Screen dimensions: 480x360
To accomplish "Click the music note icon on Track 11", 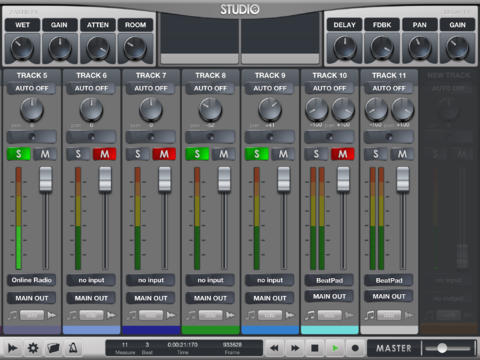I will (x=370, y=315).
